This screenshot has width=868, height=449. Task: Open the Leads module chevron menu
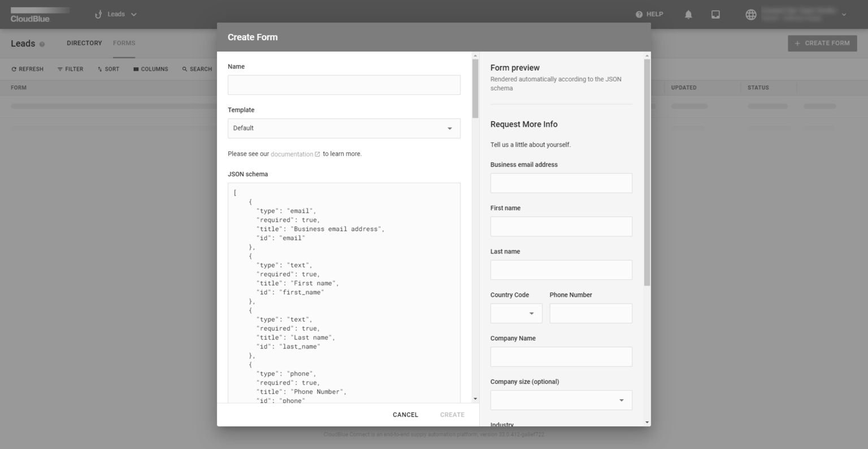point(134,15)
